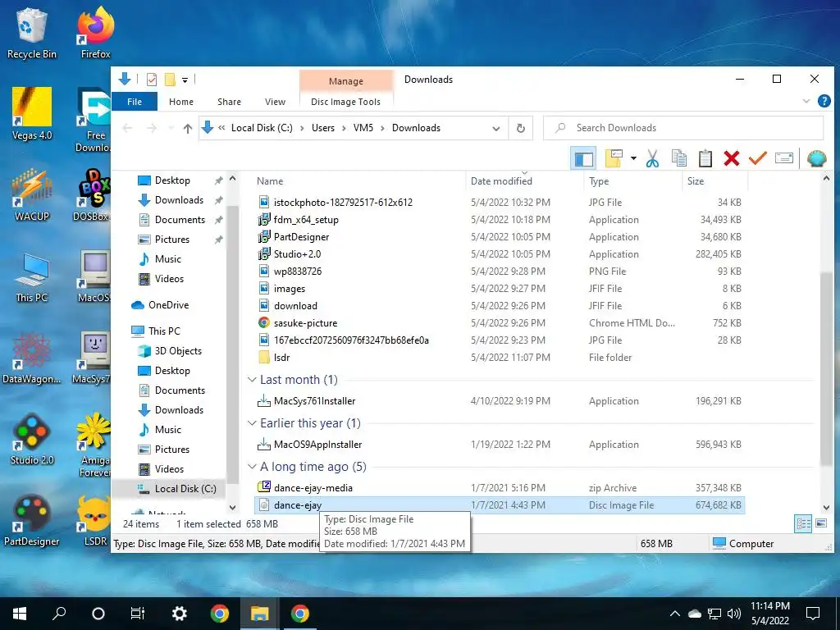Click the Properties icon in quick access toolbar
The height and width of the screenshot is (630, 840).
[x=152, y=80]
